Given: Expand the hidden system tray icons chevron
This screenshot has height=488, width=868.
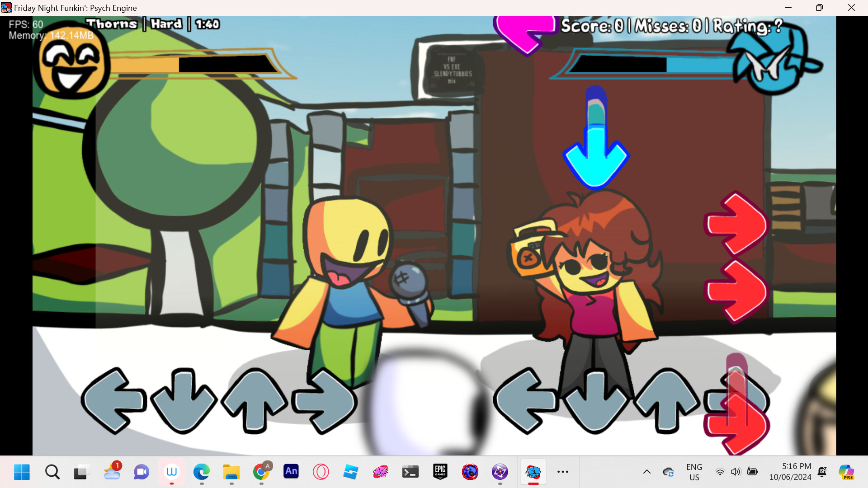Looking at the screenshot, I should [646, 472].
